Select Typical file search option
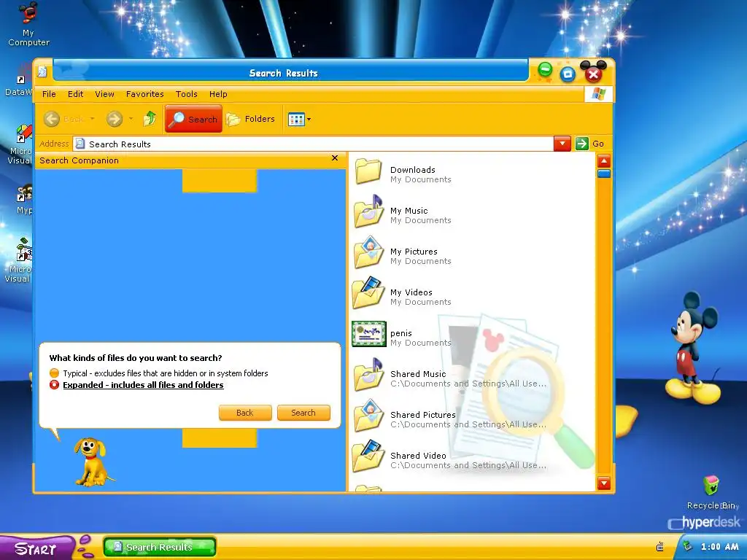The image size is (747, 560). coord(158,373)
